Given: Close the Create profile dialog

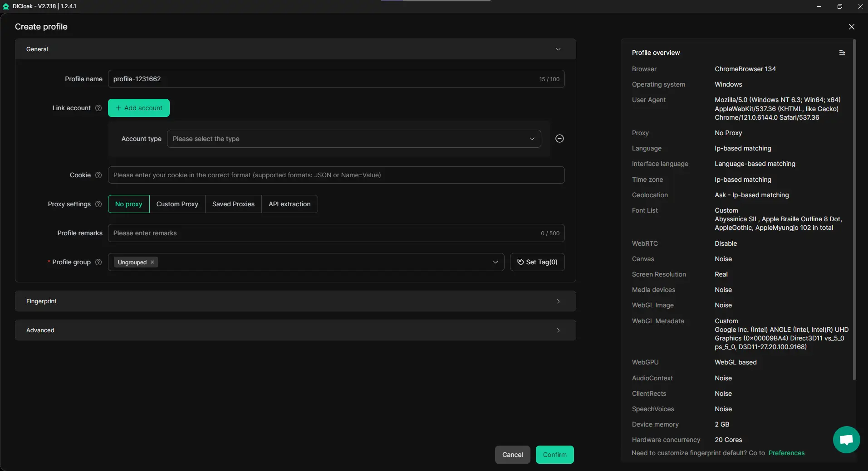Looking at the screenshot, I should pos(851,27).
